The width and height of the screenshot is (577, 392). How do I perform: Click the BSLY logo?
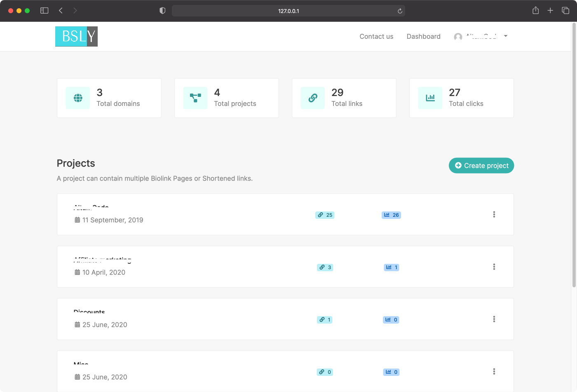pyautogui.click(x=76, y=36)
